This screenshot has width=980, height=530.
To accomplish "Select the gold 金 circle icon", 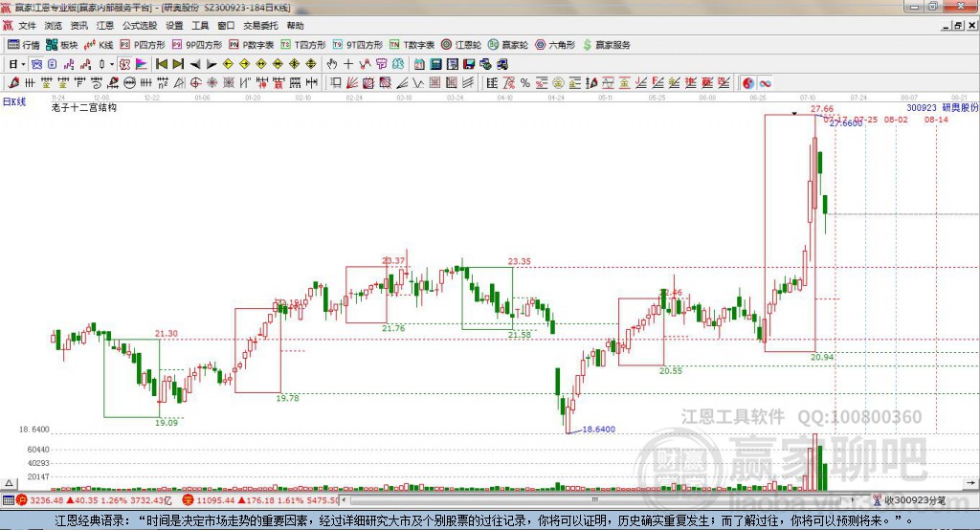I will click(x=558, y=82).
